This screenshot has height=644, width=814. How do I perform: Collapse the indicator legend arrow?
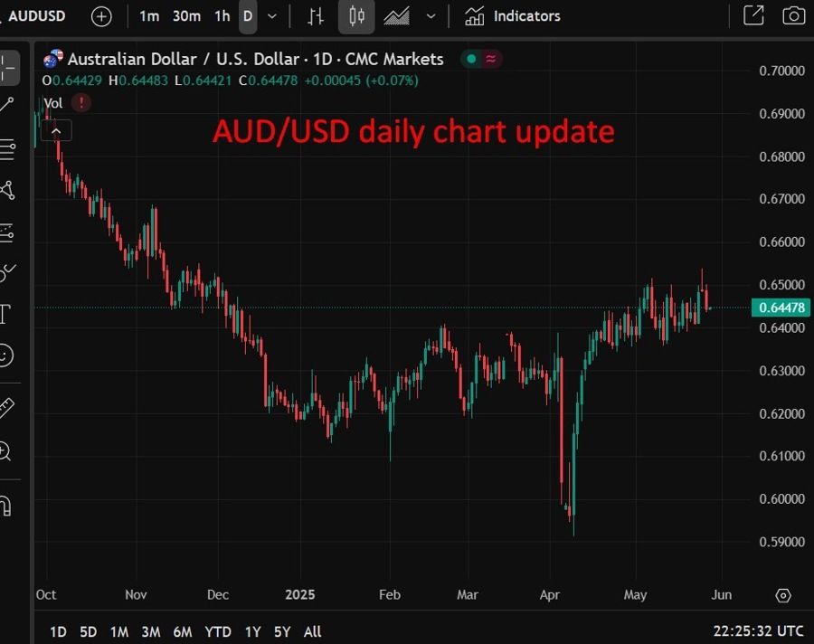click(x=56, y=131)
